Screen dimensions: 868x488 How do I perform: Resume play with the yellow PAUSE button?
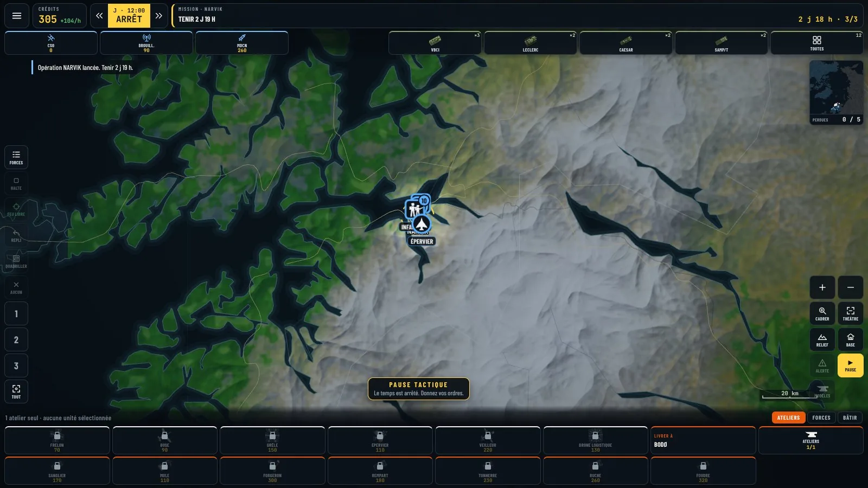click(851, 365)
